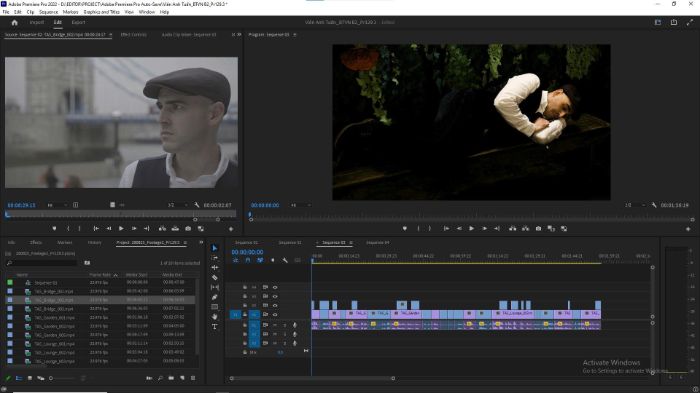Switch to Export workspace tab

[x=78, y=22]
